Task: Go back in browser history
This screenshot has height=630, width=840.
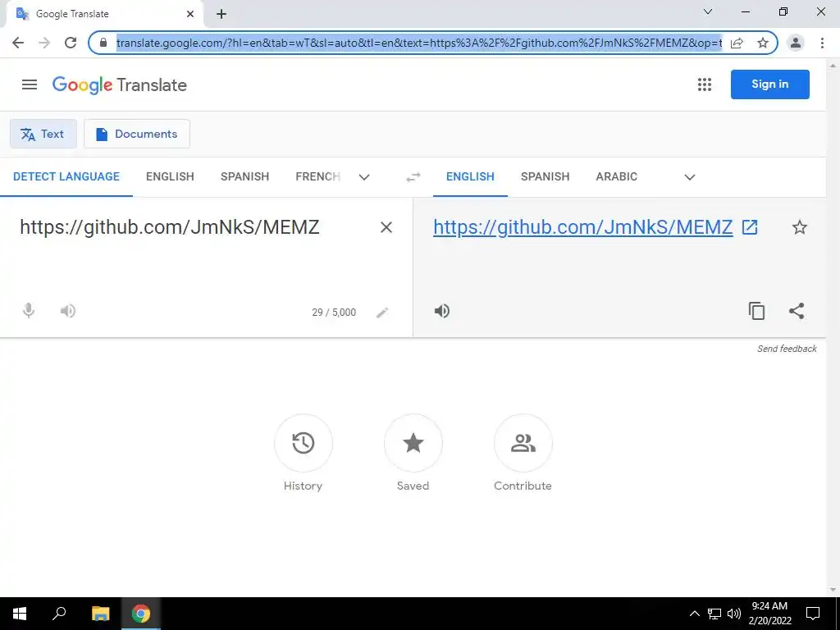Action: (x=18, y=43)
